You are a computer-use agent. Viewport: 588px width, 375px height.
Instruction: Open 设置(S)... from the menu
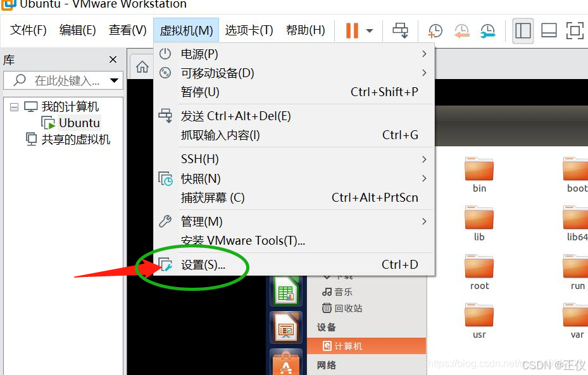[294, 264]
